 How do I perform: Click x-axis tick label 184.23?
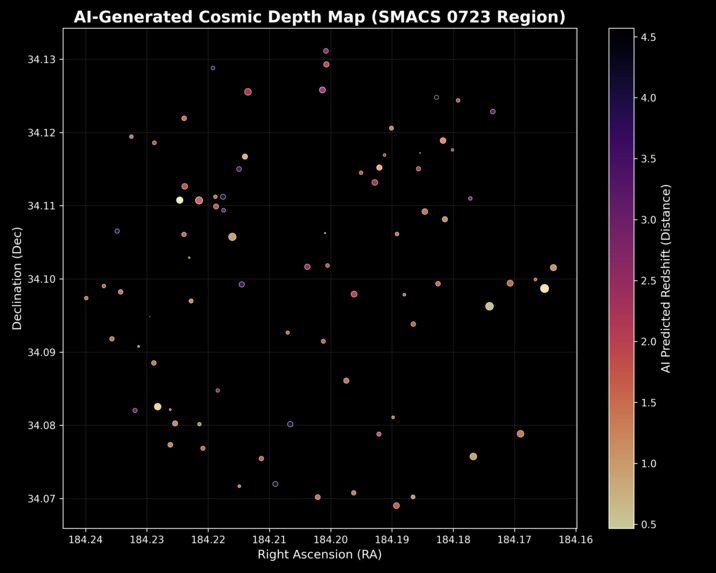click(147, 540)
